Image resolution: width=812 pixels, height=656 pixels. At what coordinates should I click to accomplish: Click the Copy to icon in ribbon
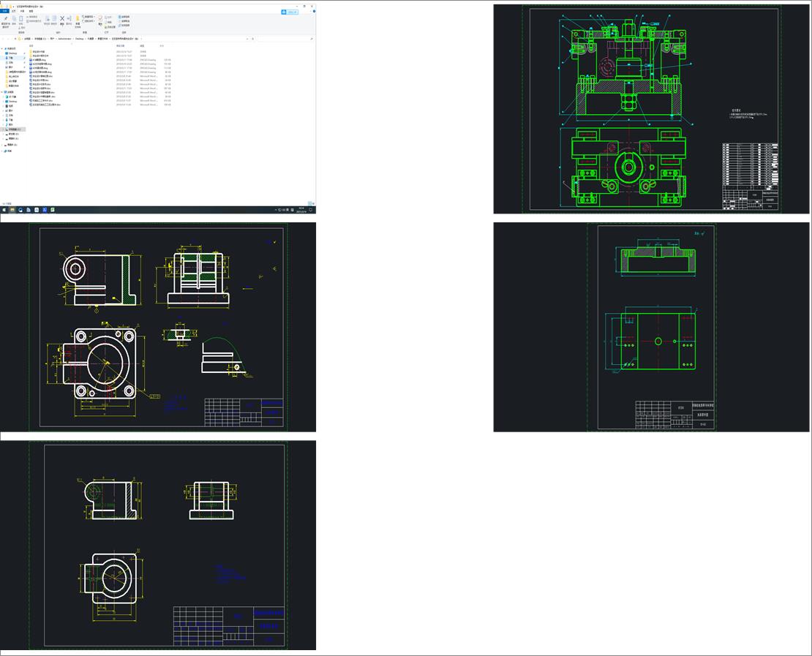54,18
